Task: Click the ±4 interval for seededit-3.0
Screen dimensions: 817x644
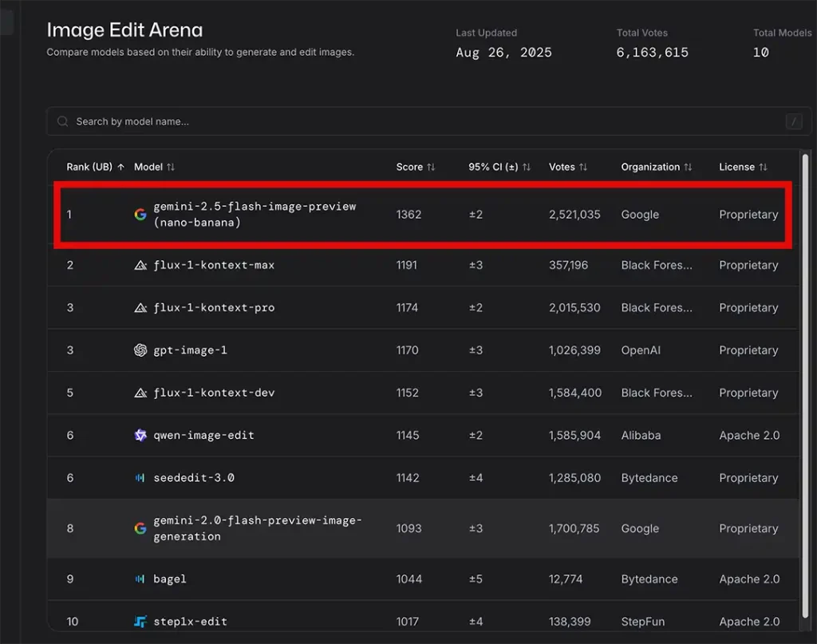Action: tap(476, 478)
